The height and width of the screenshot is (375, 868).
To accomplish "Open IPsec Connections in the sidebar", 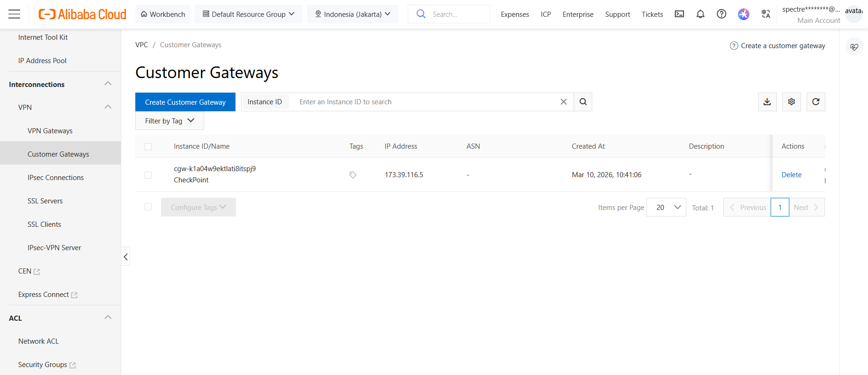I will point(56,178).
